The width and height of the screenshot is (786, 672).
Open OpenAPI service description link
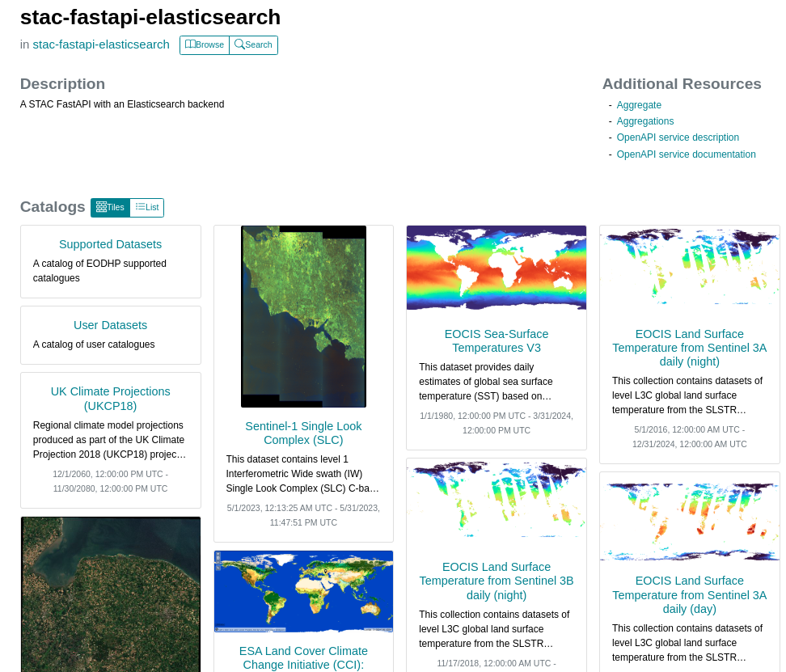coord(678,137)
